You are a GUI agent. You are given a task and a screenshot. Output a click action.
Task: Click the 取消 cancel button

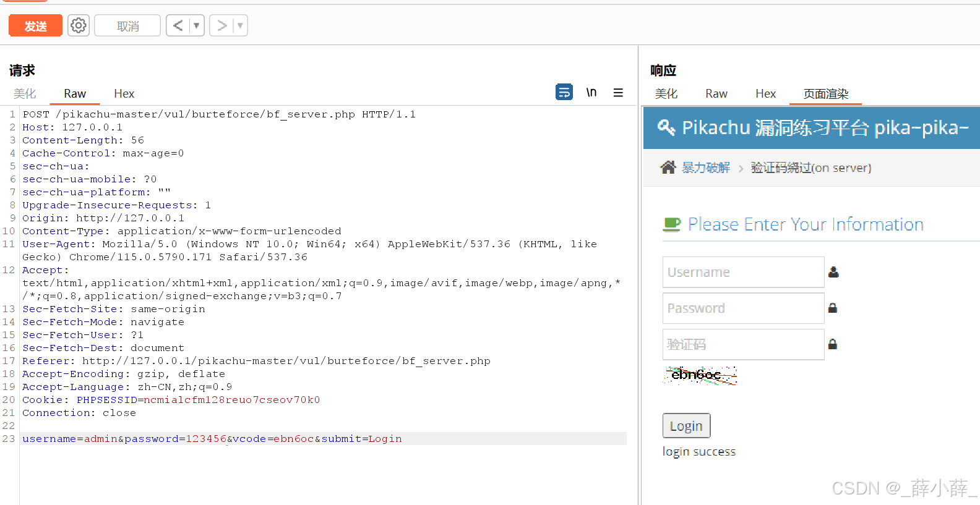point(127,26)
